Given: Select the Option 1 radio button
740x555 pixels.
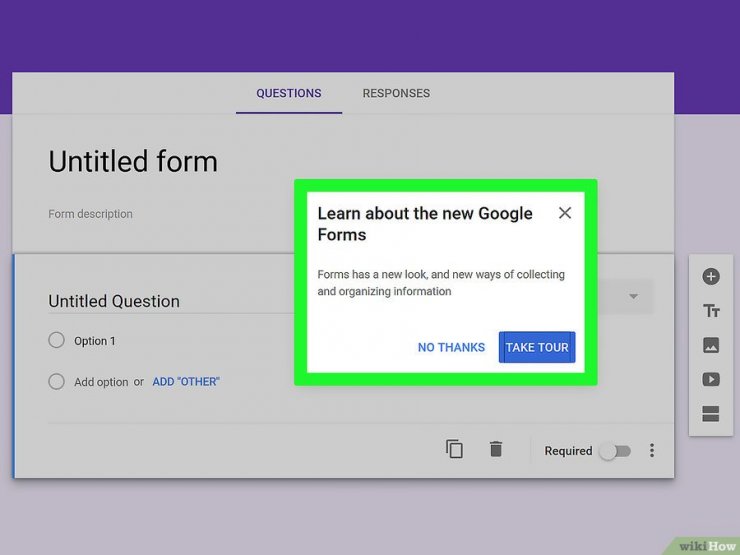Looking at the screenshot, I should click(x=57, y=340).
